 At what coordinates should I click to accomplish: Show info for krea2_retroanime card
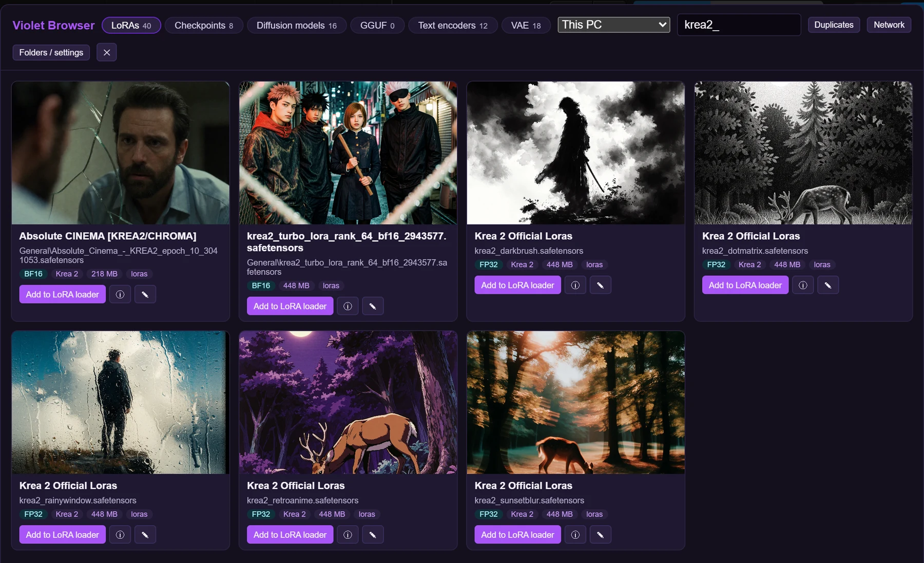point(348,535)
